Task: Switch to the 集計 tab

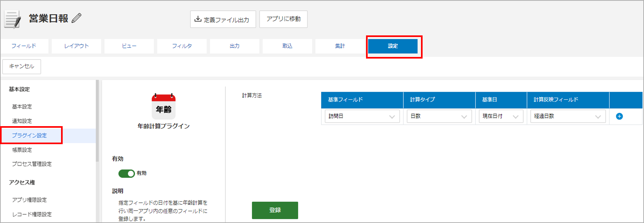Action: [340, 46]
